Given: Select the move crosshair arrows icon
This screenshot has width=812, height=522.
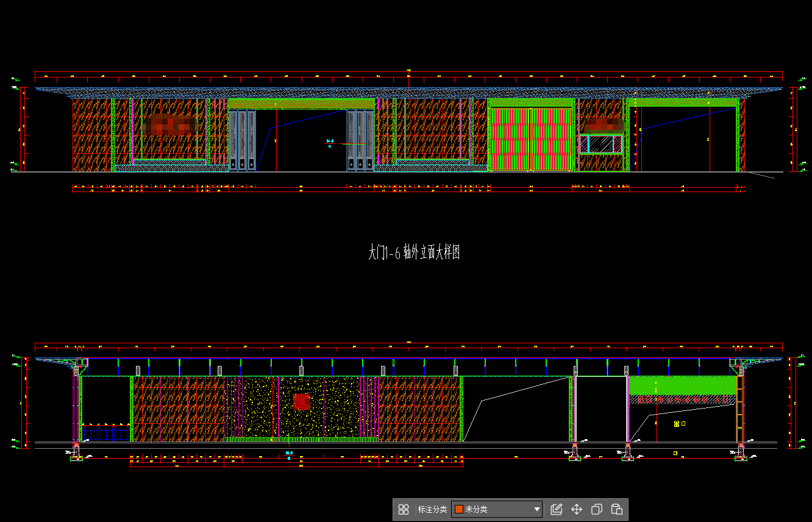Looking at the screenshot, I should coord(576,510).
